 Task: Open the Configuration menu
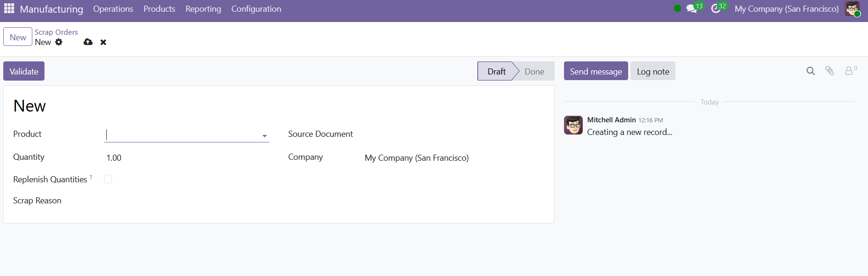(256, 9)
